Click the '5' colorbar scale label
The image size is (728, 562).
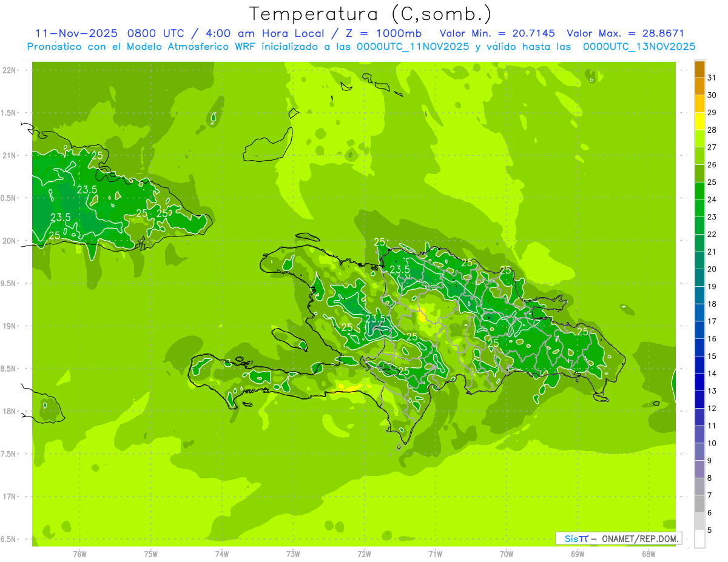[x=710, y=530]
